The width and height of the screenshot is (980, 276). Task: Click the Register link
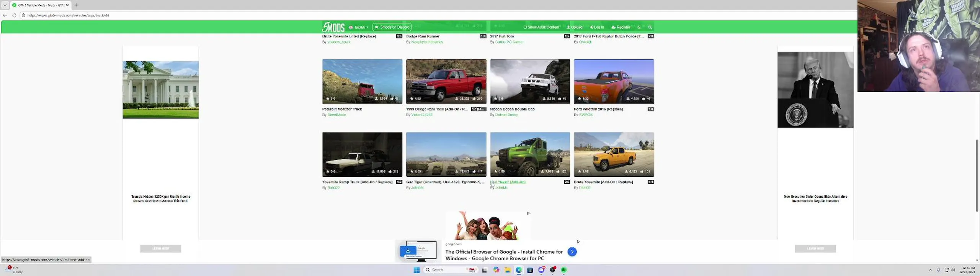pyautogui.click(x=621, y=27)
